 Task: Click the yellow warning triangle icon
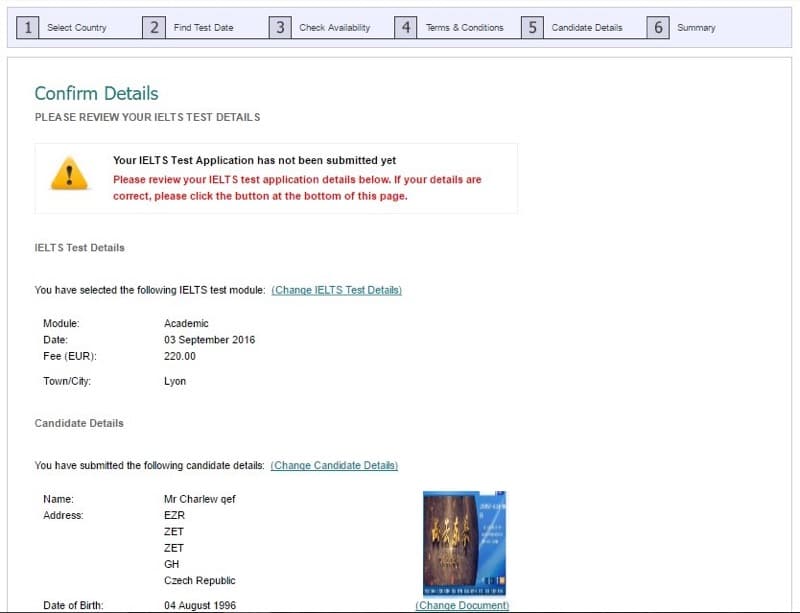70,175
